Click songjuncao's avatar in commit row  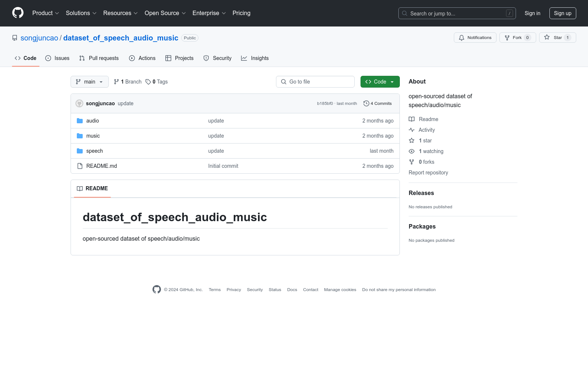point(79,103)
